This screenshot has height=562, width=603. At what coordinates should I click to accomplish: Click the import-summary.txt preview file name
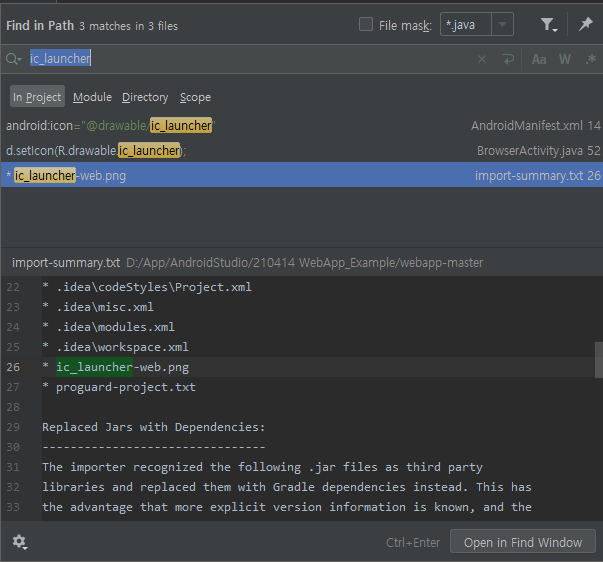point(66,263)
